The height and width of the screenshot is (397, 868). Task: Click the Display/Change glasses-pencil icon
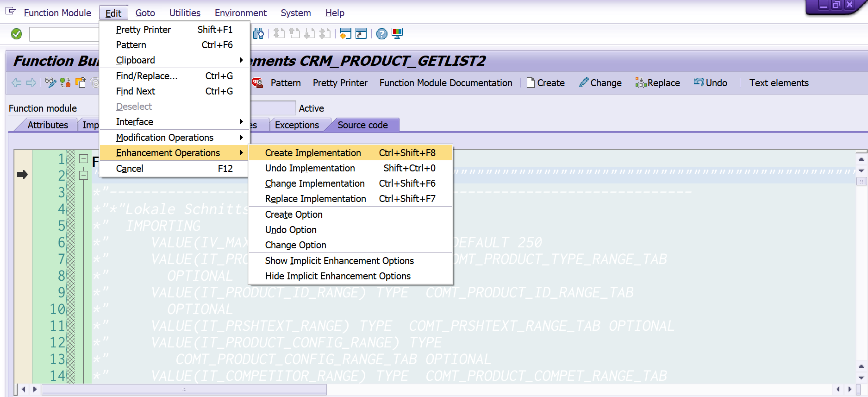50,83
